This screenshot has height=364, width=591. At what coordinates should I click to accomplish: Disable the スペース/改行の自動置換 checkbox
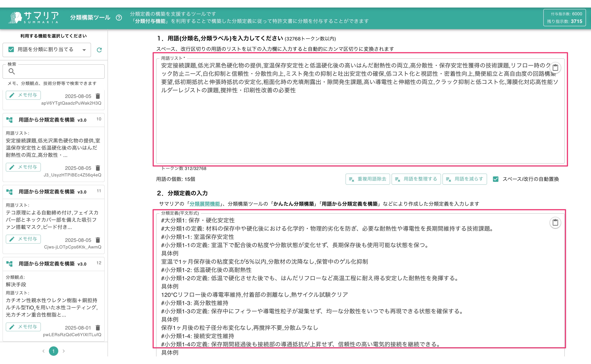click(496, 179)
